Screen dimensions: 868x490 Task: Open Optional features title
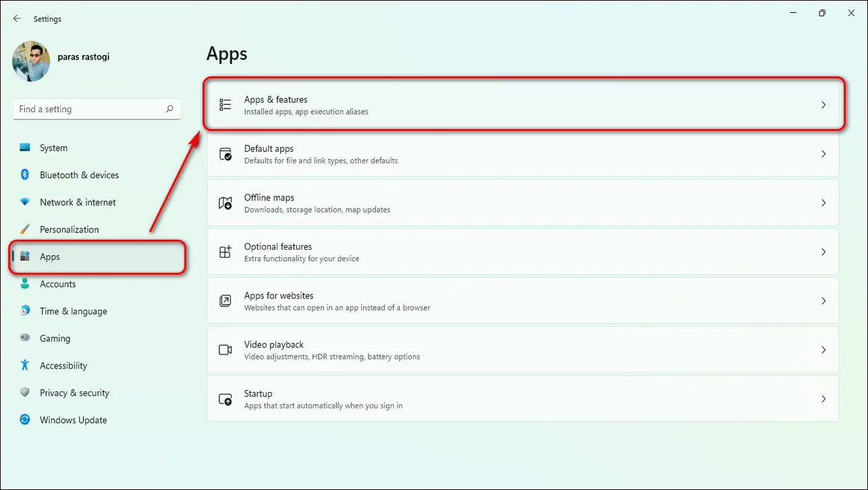(x=277, y=246)
